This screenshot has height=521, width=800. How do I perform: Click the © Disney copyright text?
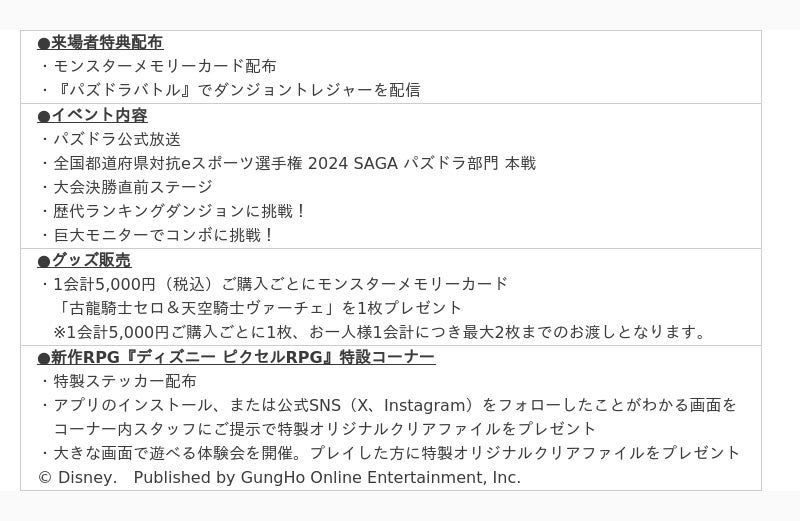coord(77,478)
